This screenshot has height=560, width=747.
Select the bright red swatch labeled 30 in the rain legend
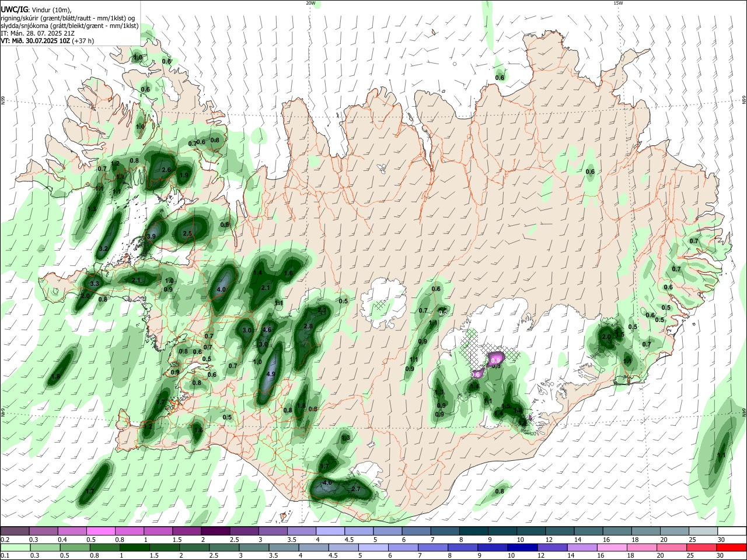(x=730, y=548)
